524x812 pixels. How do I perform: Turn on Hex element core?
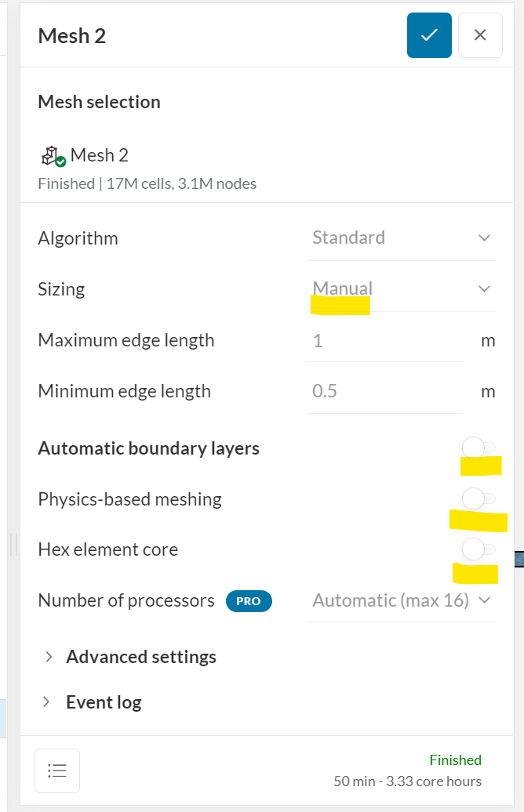coord(479,549)
